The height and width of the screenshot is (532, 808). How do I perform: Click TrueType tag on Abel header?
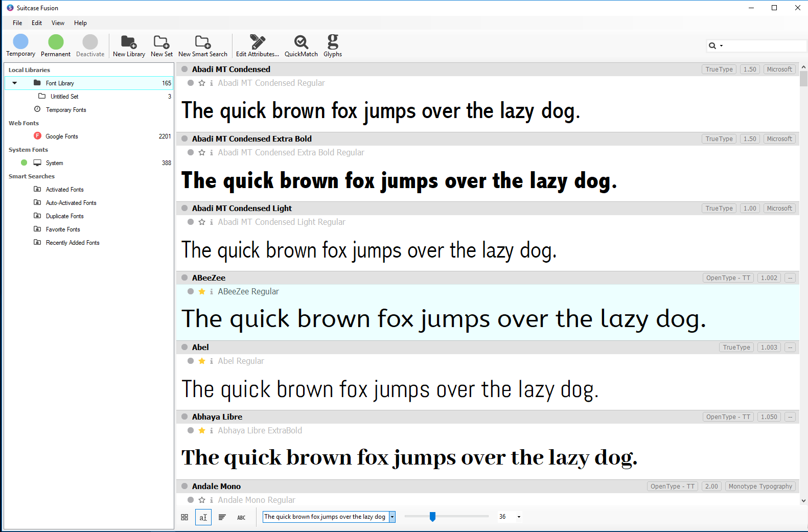(x=736, y=348)
